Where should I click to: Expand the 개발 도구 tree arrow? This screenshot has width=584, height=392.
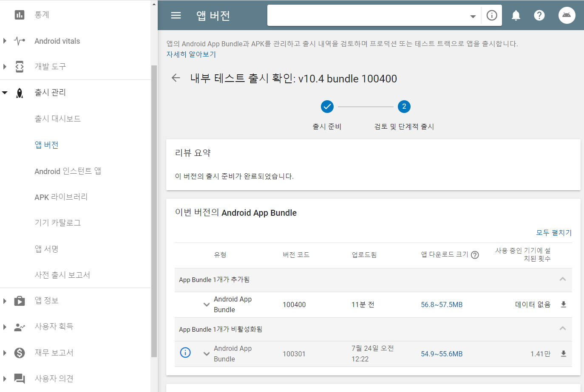pos(5,67)
